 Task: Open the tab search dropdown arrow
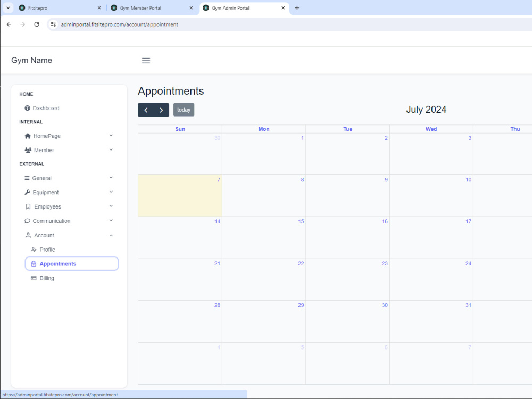click(x=8, y=8)
